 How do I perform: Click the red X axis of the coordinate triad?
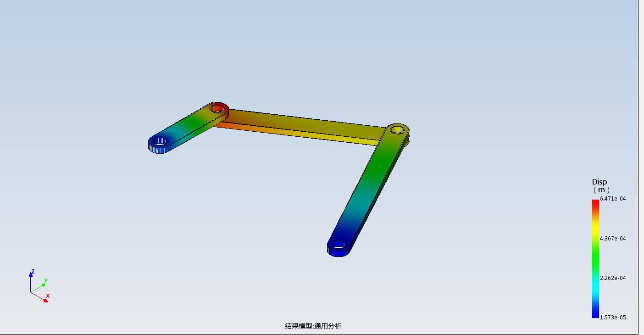(x=40, y=297)
